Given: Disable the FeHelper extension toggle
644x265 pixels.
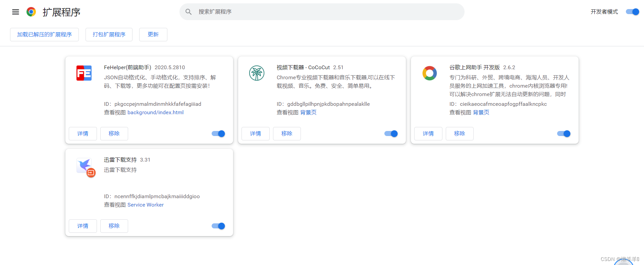Looking at the screenshot, I should click(218, 134).
